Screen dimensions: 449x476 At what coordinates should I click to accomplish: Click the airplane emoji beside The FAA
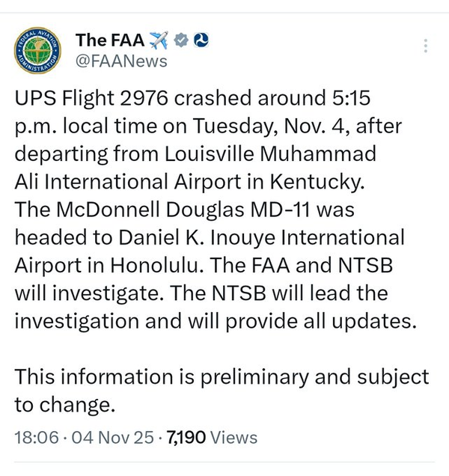coord(159,40)
